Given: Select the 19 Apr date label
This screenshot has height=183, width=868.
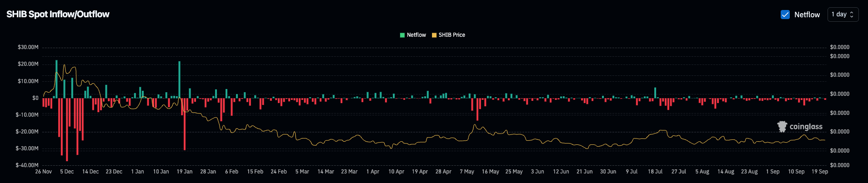Looking at the screenshot, I should point(420,172).
